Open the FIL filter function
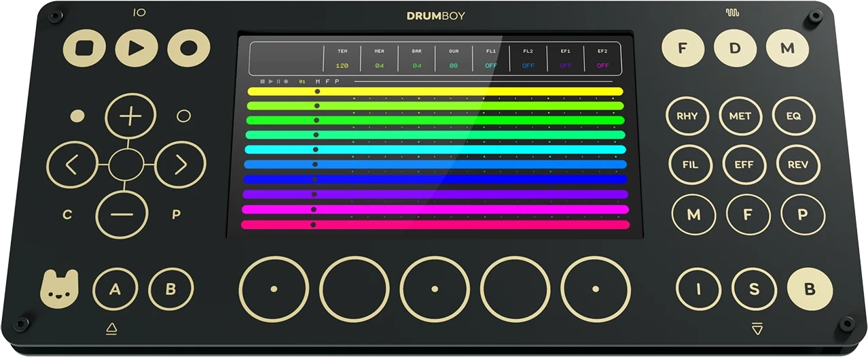Viewport: 868px width, 357px height. 690,165
